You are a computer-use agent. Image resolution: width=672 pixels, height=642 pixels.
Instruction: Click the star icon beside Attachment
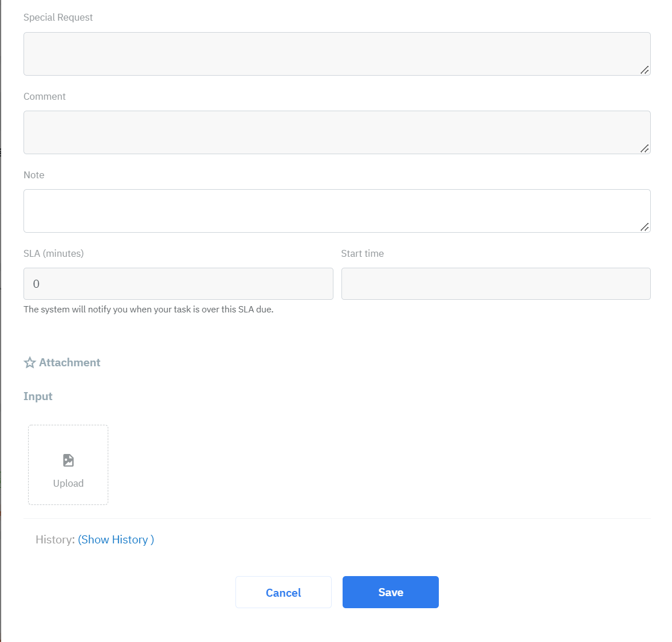(x=30, y=362)
